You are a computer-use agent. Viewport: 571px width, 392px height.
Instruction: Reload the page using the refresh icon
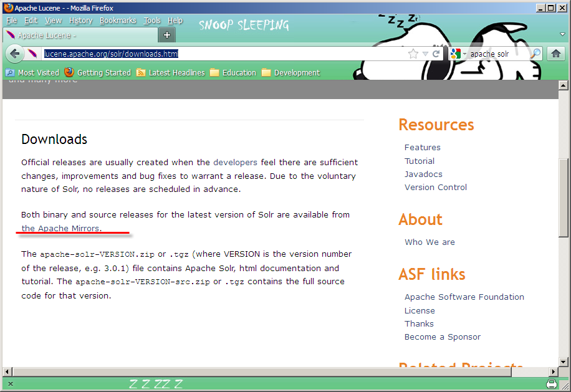[436, 54]
